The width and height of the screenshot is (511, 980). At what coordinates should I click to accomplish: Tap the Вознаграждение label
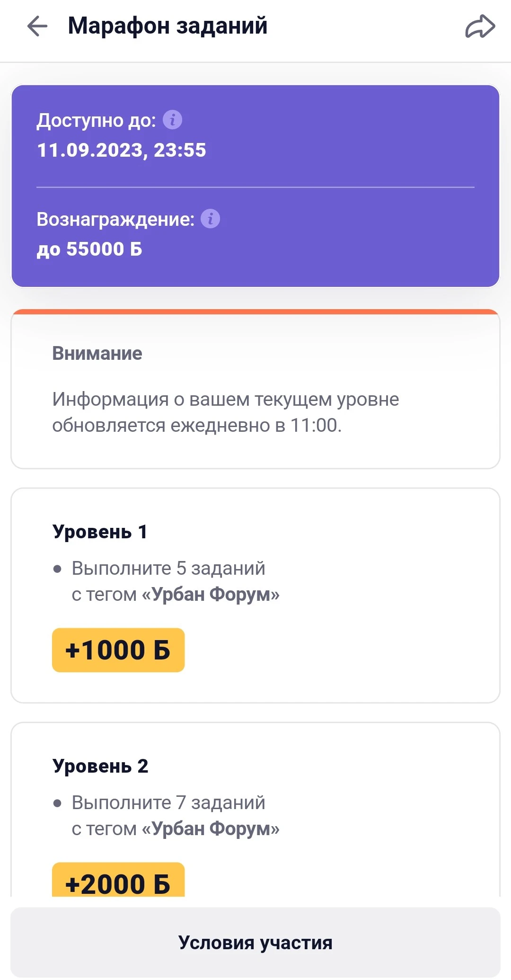(x=115, y=219)
